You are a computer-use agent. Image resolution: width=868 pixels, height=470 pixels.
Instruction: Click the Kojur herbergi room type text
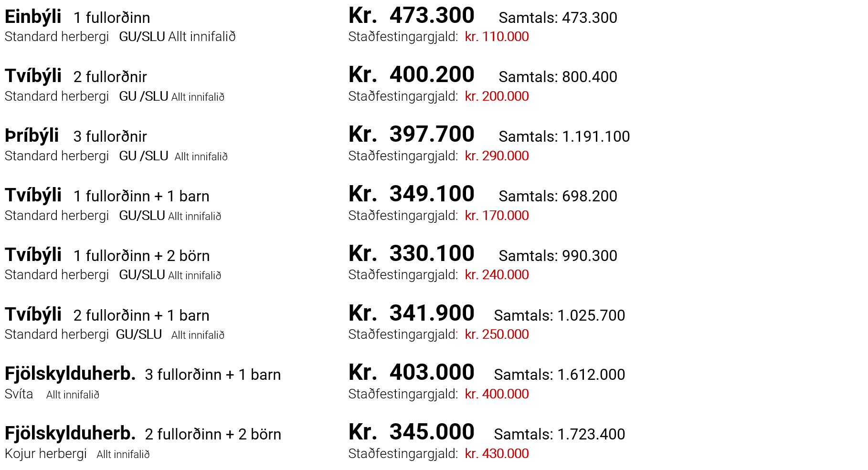click(46, 454)
